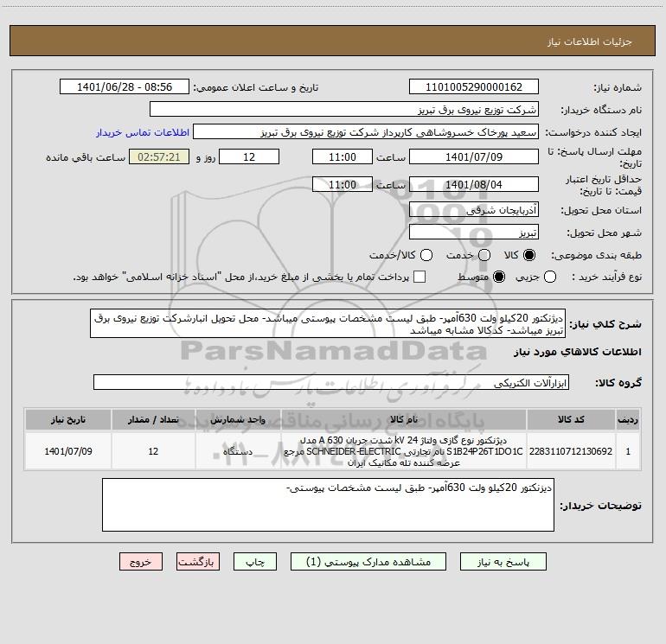This screenshot has height=644, width=666.
Task: Click price validity date 1401/08/04 field
Action: 474,184
